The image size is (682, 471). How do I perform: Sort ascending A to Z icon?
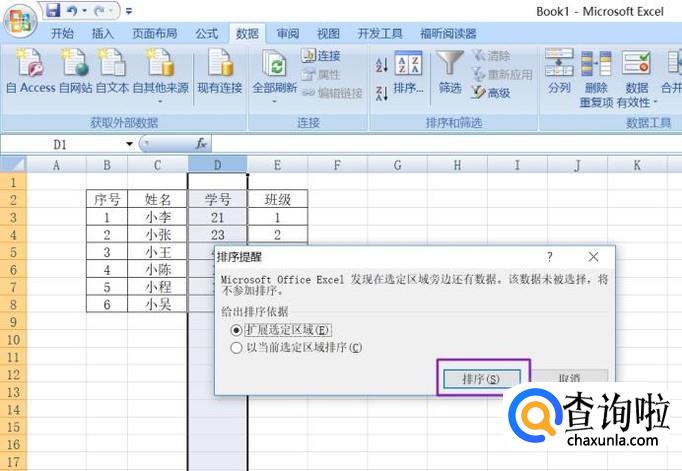click(x=382, y=65)
